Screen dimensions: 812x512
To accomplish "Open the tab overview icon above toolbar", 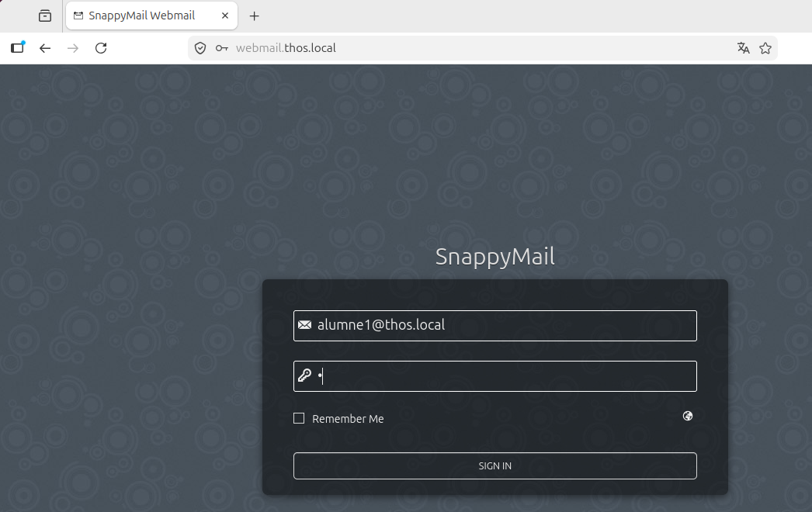I will click(45, 16).
